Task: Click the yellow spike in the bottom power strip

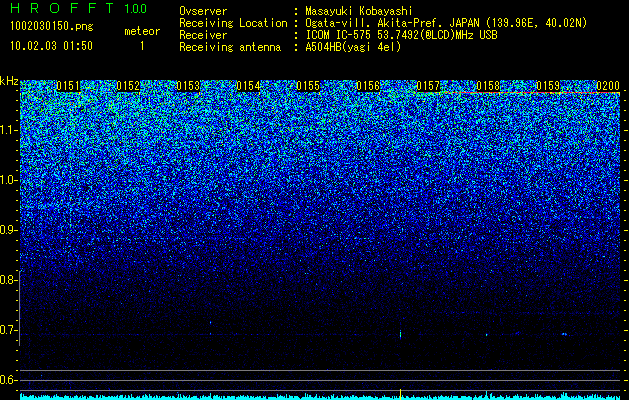Action: pyautogui.click(x=400, y=392)
